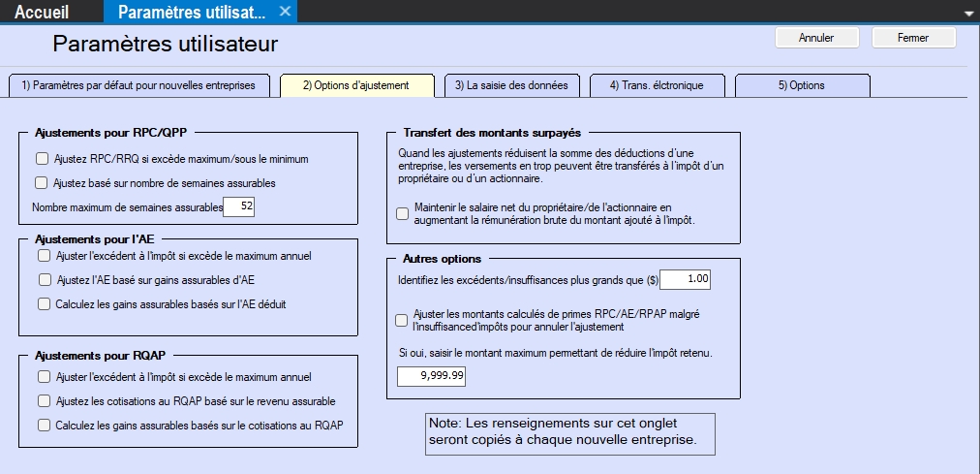980x474 pixels.
Task: Tick Ajustez l'AE basé sur gains assurables
Action: pos(45,280)
